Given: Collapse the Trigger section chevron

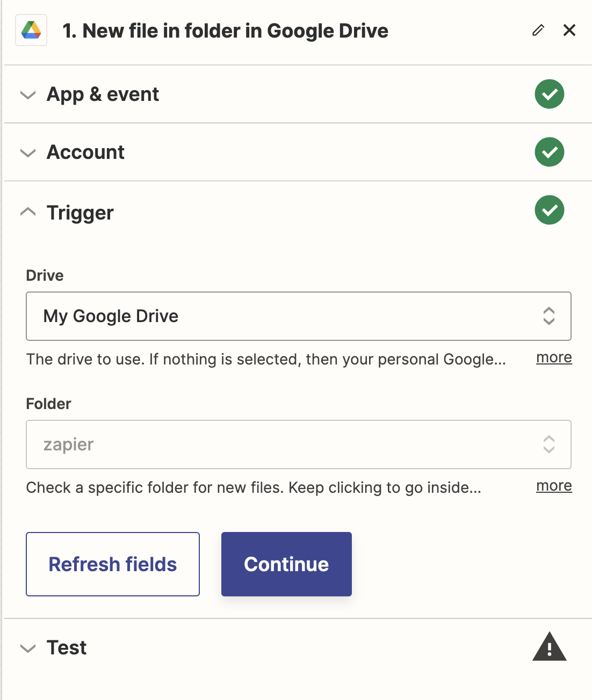Looking at the screenshot, I should click(x=28, y=212).
